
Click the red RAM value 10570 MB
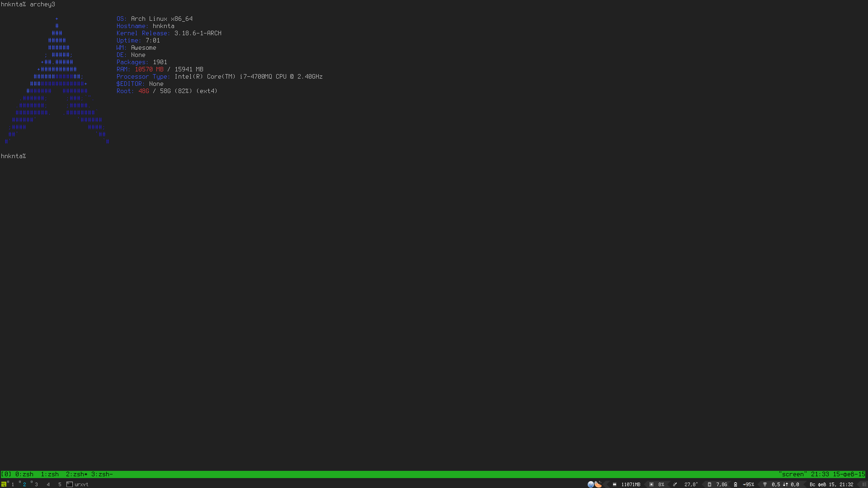pos(149,70)
